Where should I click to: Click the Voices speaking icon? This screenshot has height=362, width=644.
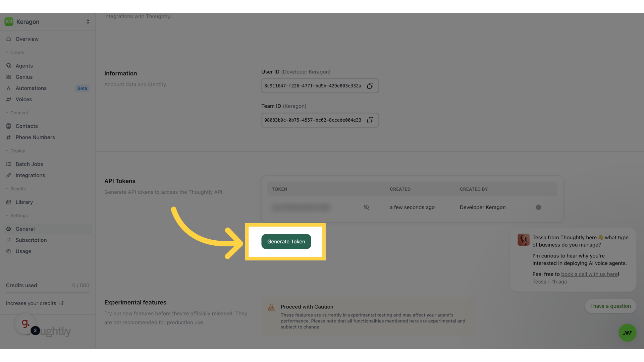point(9,99)
